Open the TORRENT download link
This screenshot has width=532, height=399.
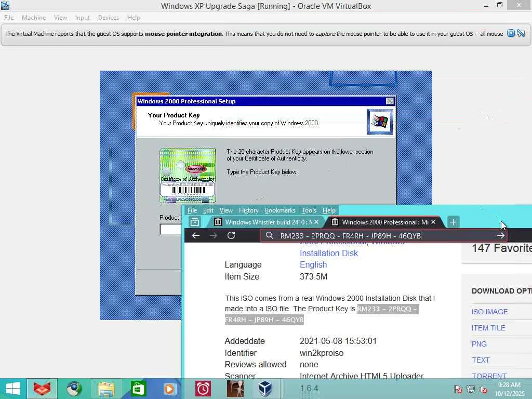[x=489, y=376]
